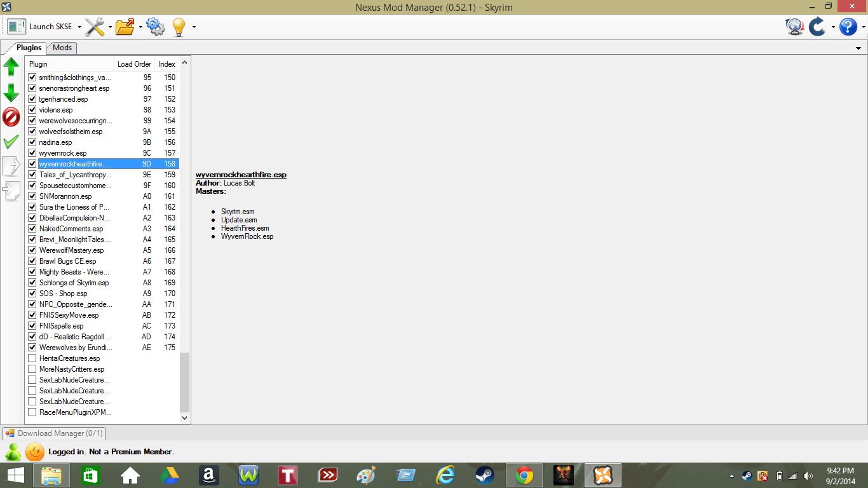Uncheck the NakedComments.esp checkbox

pos(32,229)
